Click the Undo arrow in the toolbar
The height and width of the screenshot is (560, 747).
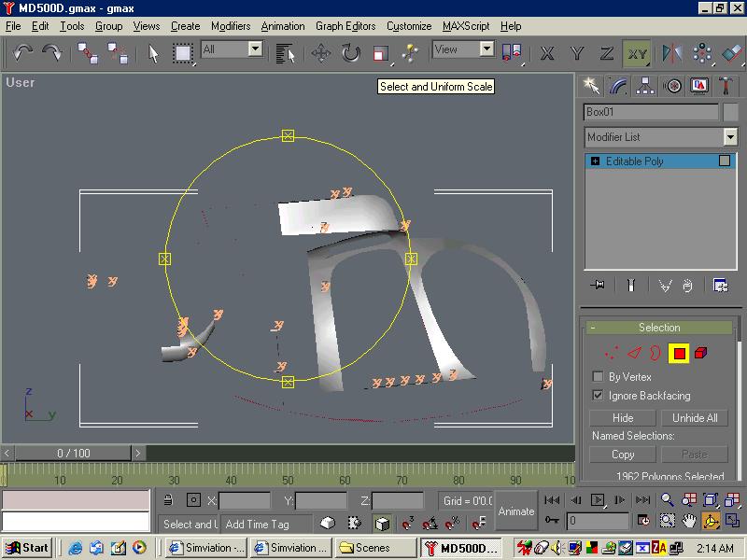(x=21, y=53)
